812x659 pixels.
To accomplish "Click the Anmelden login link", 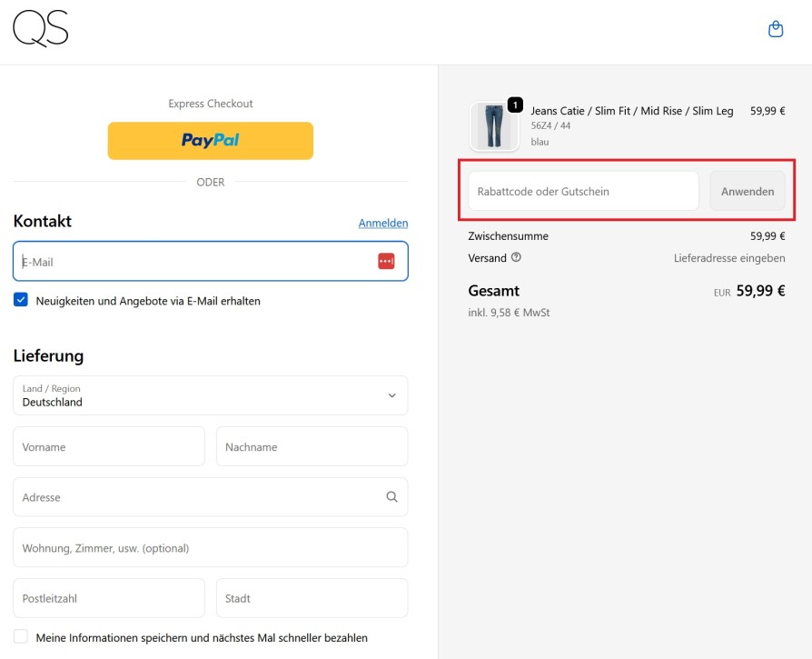I will tap(382, 223).
